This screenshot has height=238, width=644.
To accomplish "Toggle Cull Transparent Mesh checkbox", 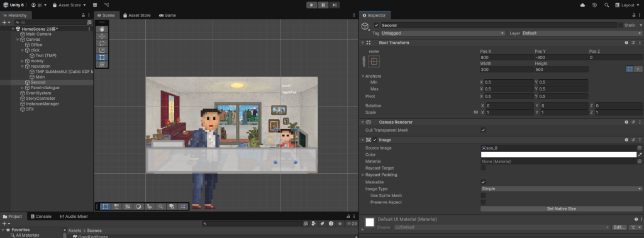I will (x=483, y=130).
